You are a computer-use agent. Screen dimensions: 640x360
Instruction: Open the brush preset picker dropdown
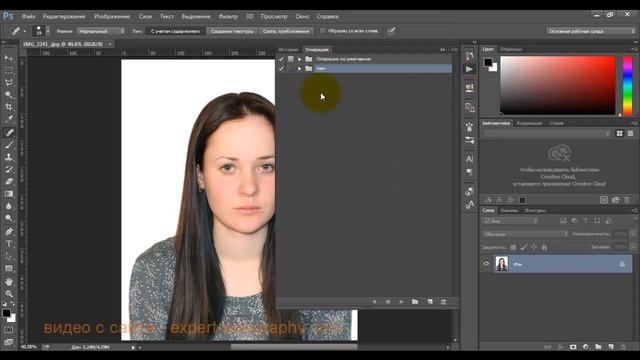48,31
